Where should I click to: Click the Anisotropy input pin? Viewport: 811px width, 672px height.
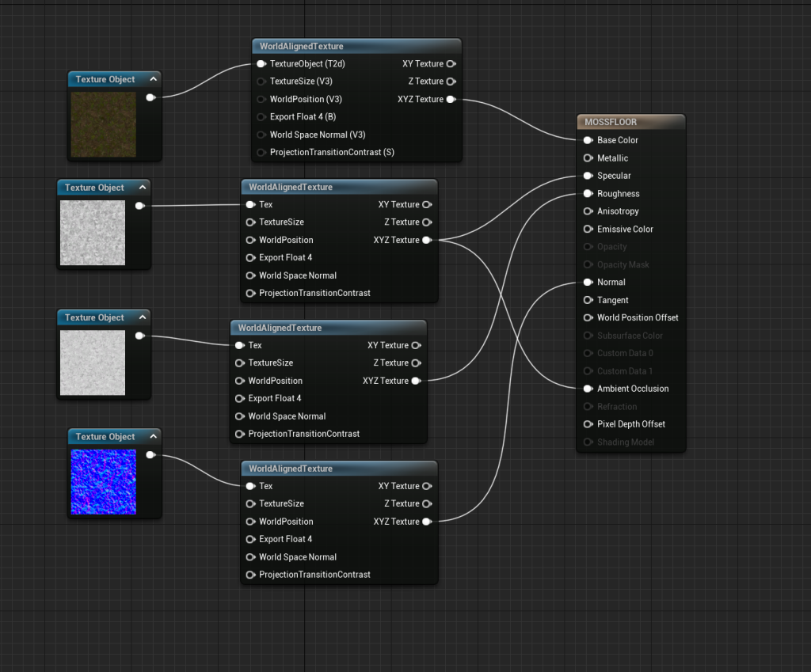tap(588, 211)
